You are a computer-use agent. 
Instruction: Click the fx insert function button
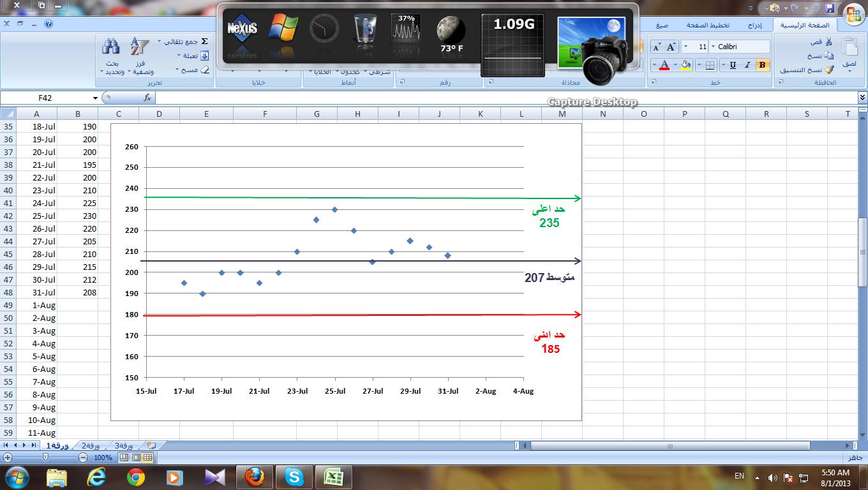(147, 98)
